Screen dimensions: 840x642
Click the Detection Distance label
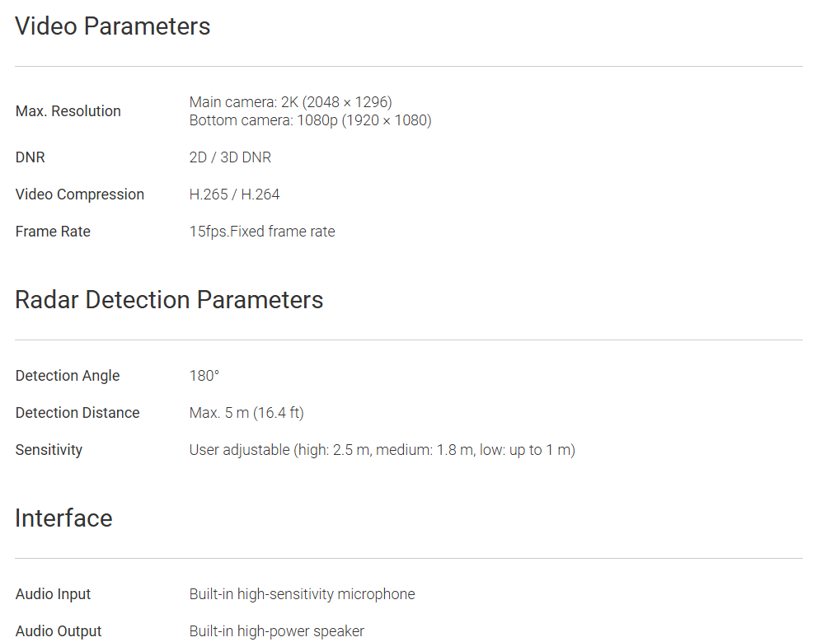pyautogui.click(x=77, y=413)
